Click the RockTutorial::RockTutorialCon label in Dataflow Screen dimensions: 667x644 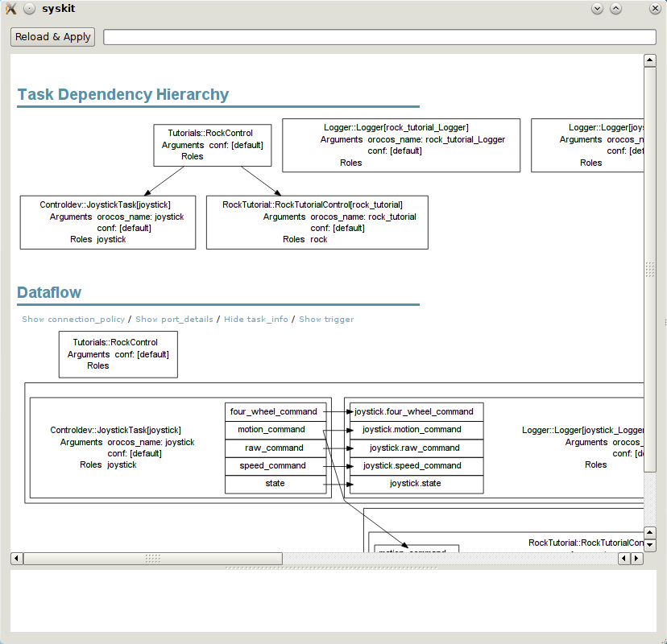pos(586,543)
